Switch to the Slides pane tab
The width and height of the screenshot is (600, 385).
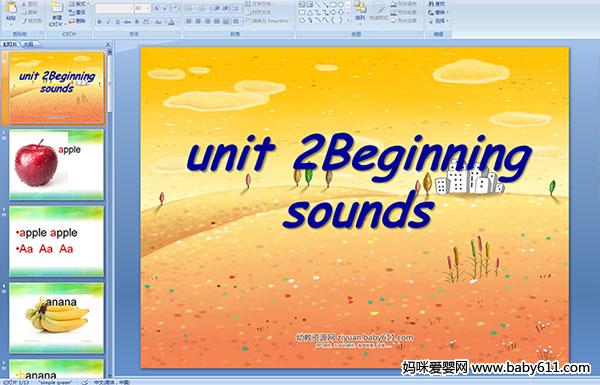(x=10, y=44)
